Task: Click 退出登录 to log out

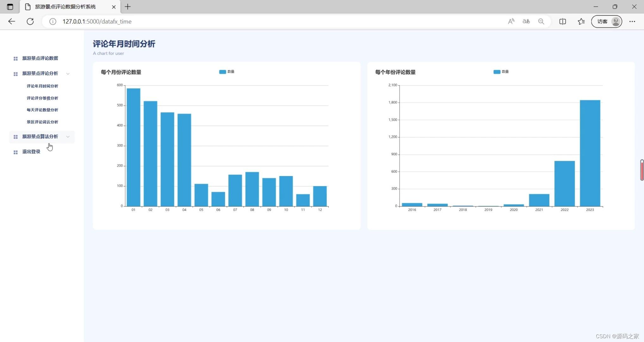Action: [x=31, y=152]
